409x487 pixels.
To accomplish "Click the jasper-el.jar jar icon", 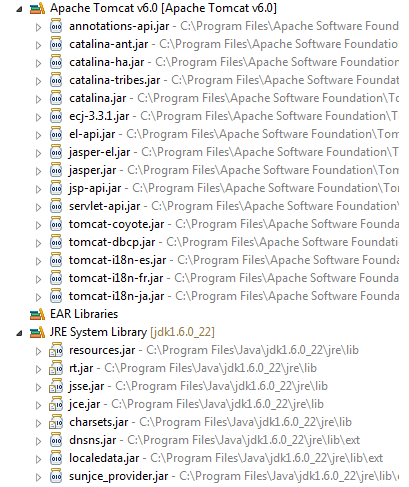I will [56, 152].
